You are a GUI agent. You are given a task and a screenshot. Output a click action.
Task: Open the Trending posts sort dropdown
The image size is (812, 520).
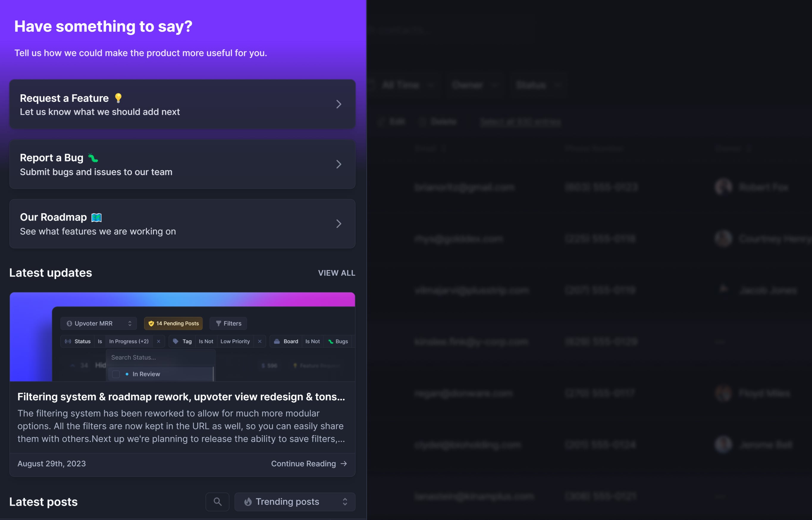pyautogui.click(x=294, y=502)
